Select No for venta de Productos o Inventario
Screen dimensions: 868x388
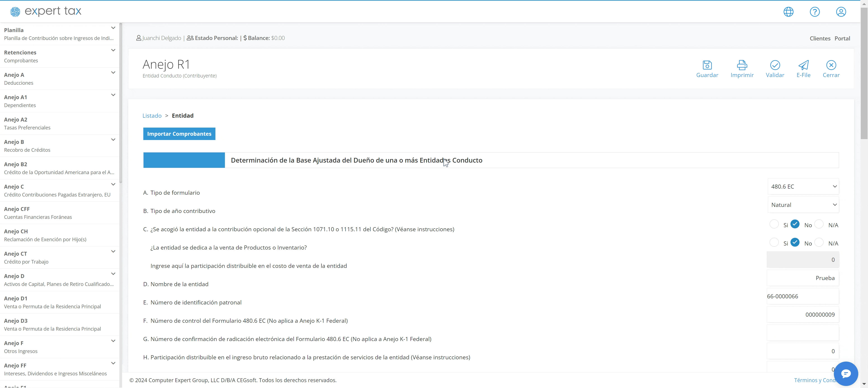pyautogui.click(x=795, y=242)
